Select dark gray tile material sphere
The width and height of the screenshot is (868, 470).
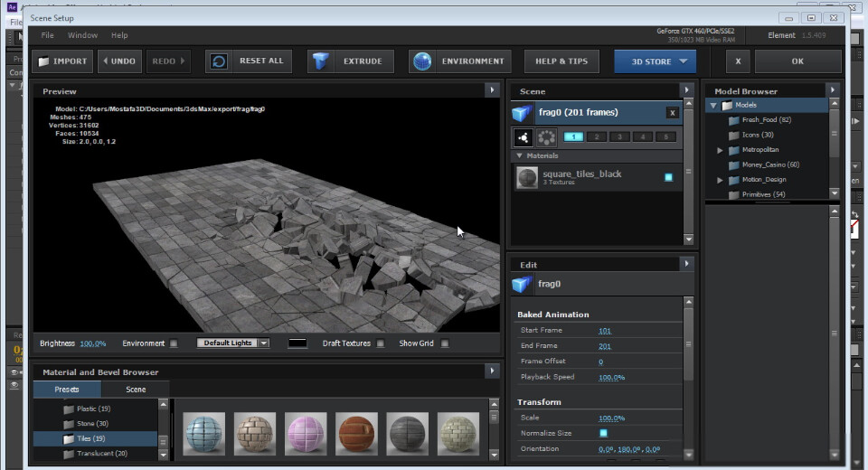(408, 434)
